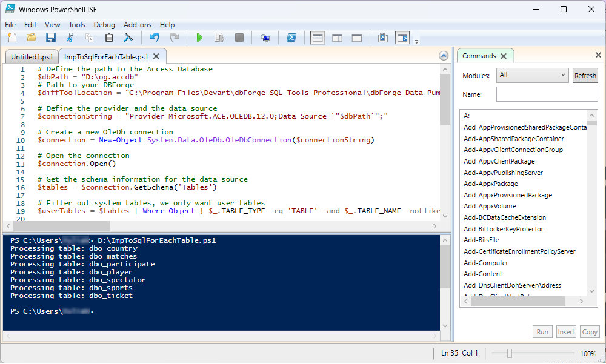Switch to the Untitled1.ps1 tab
Screen dimensions: 606x364
[x=32, y=57]
